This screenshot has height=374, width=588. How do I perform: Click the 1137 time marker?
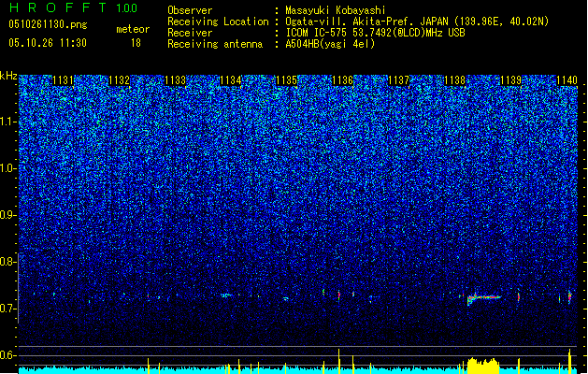(x=398, y=80)
